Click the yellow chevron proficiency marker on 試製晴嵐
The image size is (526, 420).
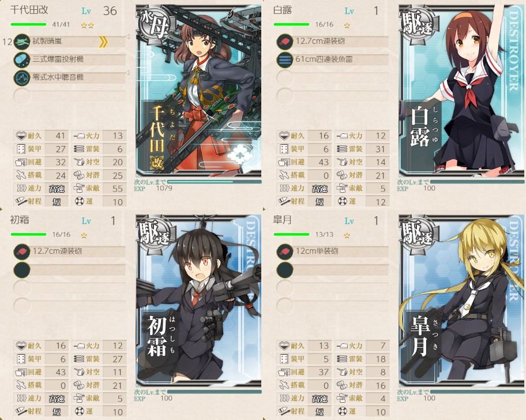tap(103, 42)
